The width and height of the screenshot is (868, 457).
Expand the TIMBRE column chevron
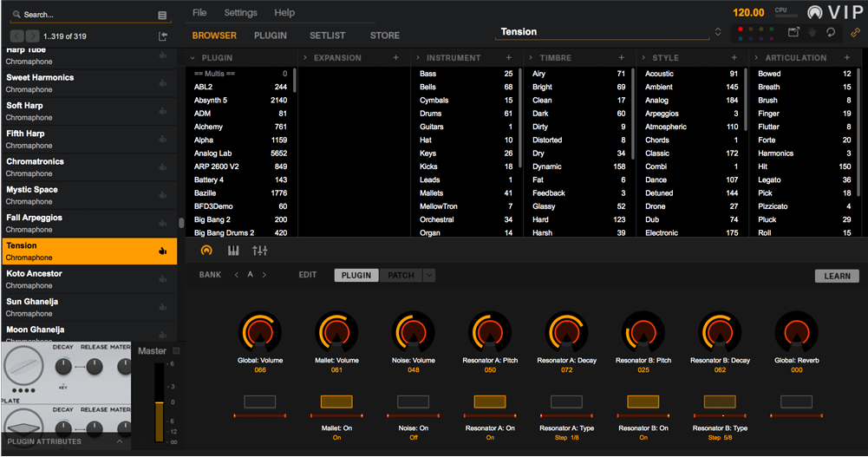pyautogui.click(x=531, y=57)
